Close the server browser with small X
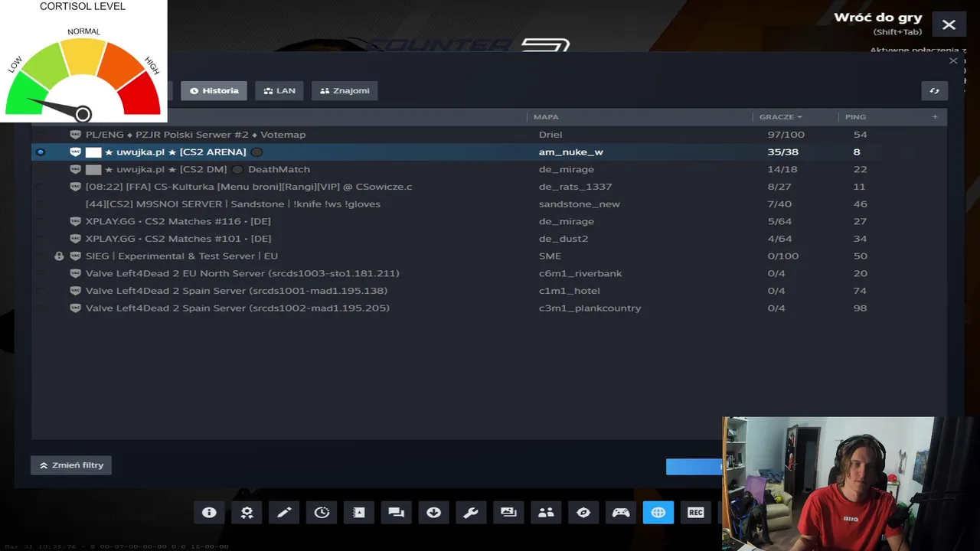 tap(953, 60)
